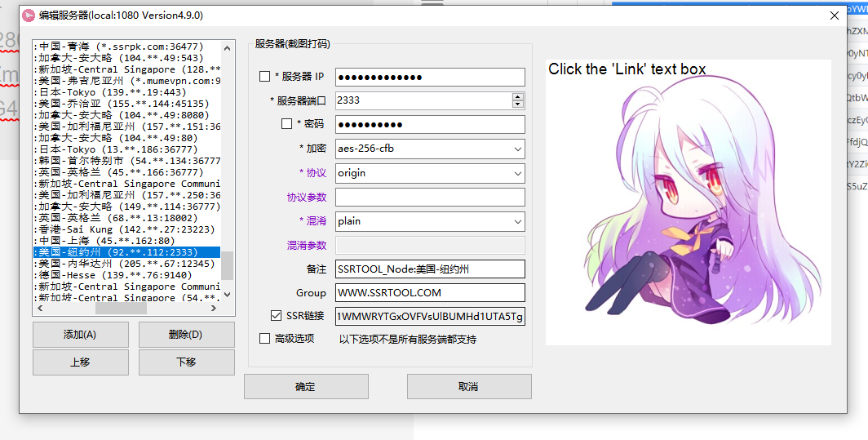Click the 下移 button
868x440 pixels.
coord(186,362)
